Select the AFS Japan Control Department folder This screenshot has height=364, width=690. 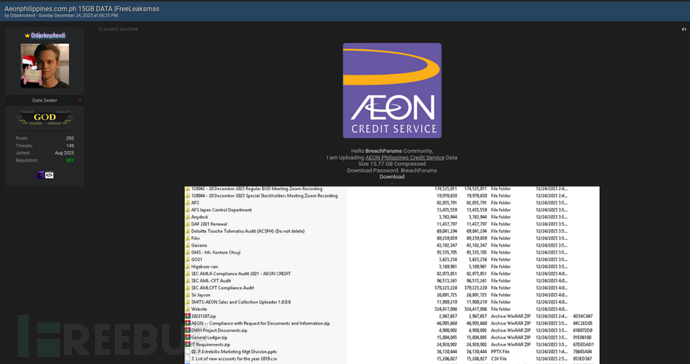tap(221, 210)
